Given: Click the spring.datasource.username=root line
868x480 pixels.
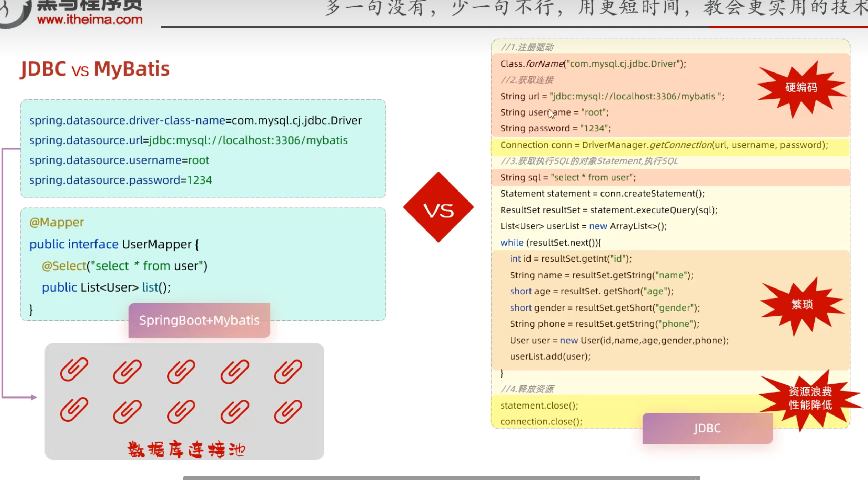Looking at the screenshot, I should 119,160.
